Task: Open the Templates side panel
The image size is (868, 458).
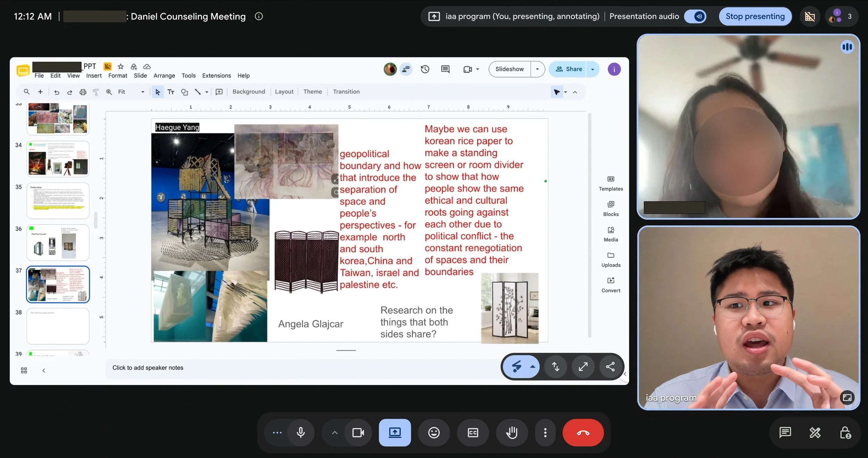Action: 611,184
